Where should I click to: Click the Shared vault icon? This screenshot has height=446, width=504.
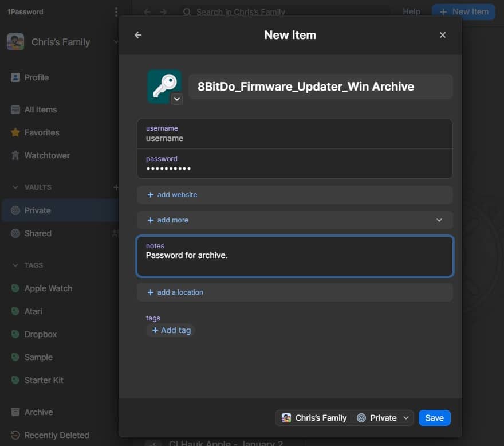click(x=15, y=233)
